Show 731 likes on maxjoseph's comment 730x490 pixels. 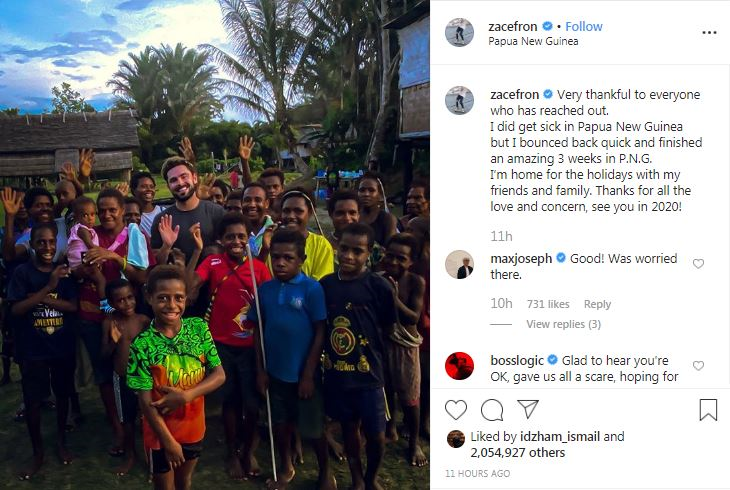(x=548, y=304)
